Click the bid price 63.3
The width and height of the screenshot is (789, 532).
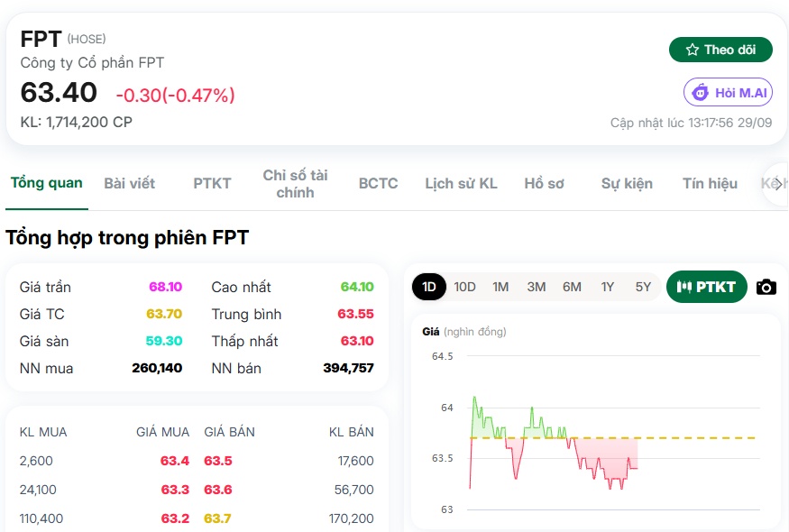pos(175,490)
